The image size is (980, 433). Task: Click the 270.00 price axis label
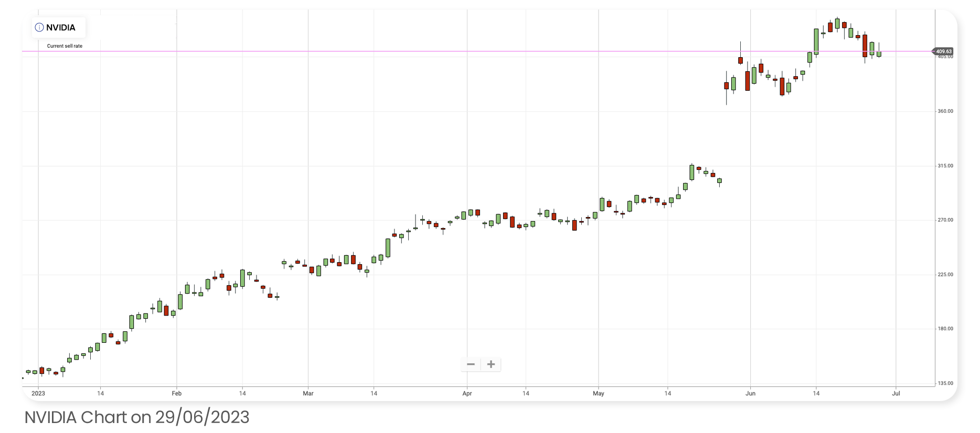[x=945, y=220]
